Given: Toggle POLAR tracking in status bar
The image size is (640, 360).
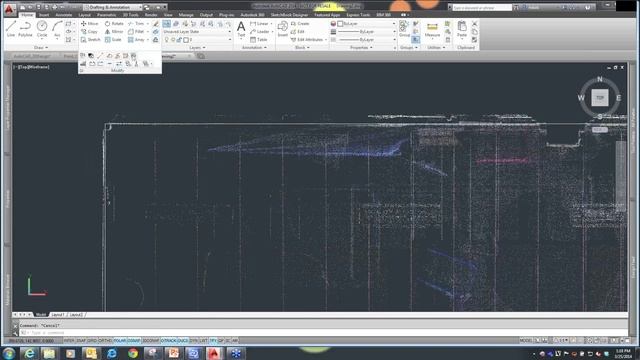Looking at the screenshot, I should pyautogui.click(x=120, y=340).
